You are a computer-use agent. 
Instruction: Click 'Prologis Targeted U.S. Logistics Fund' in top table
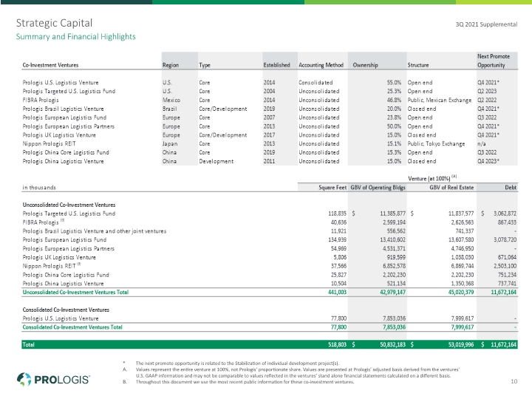pos(69,92)
